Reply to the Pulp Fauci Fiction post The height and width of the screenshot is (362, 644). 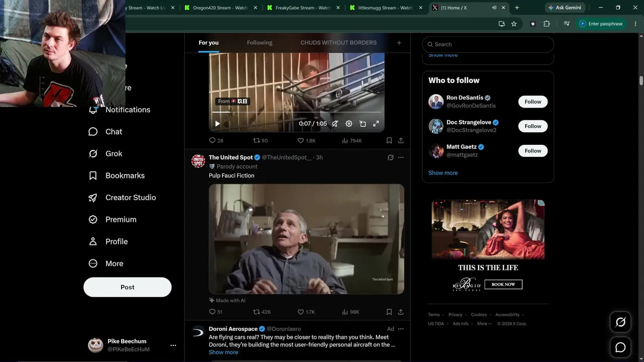pos(215,312)
